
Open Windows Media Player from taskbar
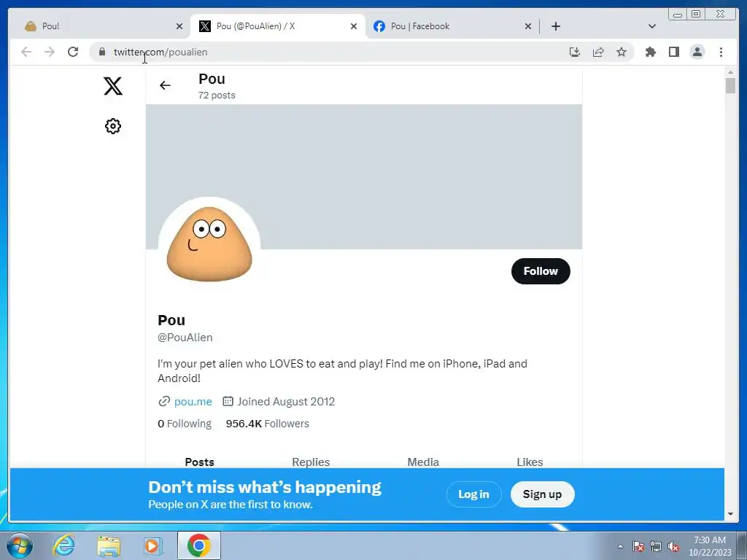coord(153,545)
